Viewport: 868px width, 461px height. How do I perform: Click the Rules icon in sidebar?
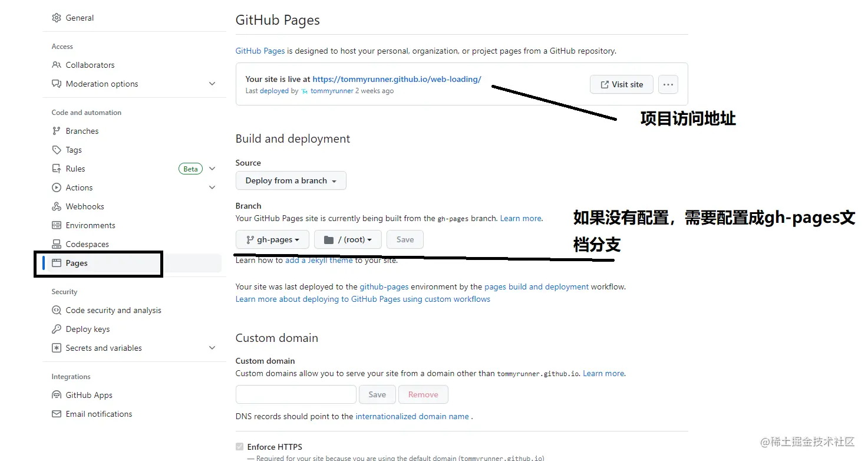tap(57, 169)
